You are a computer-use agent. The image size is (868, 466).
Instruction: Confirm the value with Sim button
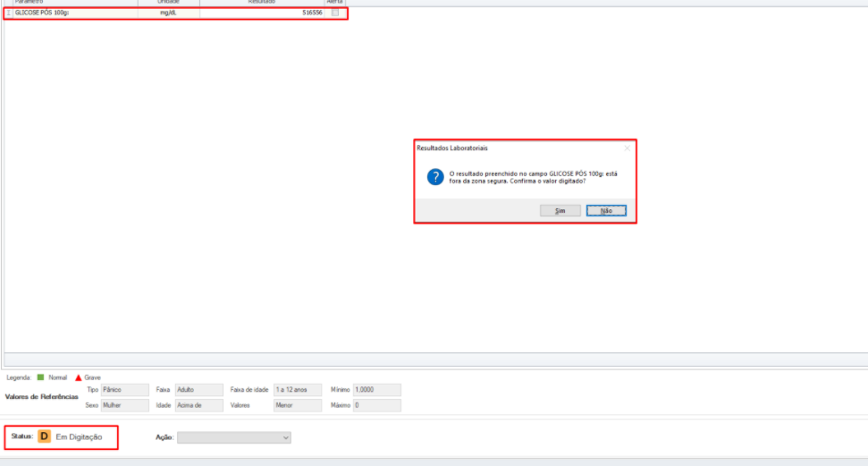560,210
